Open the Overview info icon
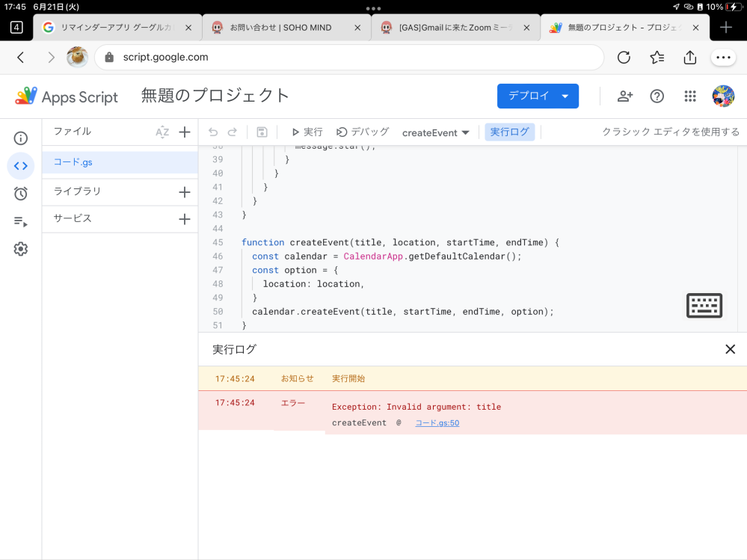Viewport: 747px width, 560px height. [x=21, y=138]
